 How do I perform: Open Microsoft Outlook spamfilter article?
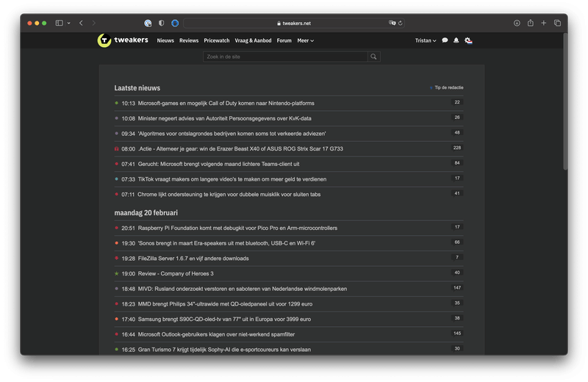tap(216, 334)
